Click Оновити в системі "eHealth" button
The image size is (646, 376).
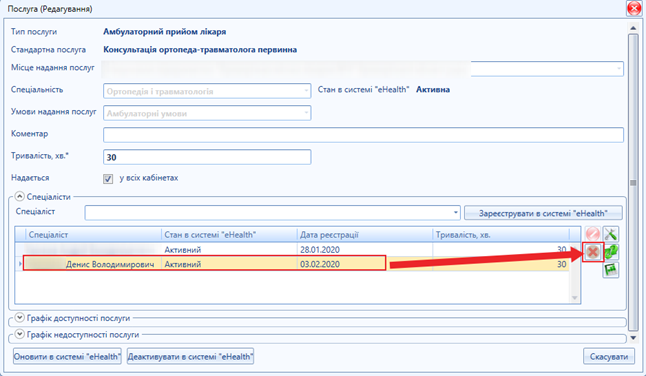click(x=67, y=357)
